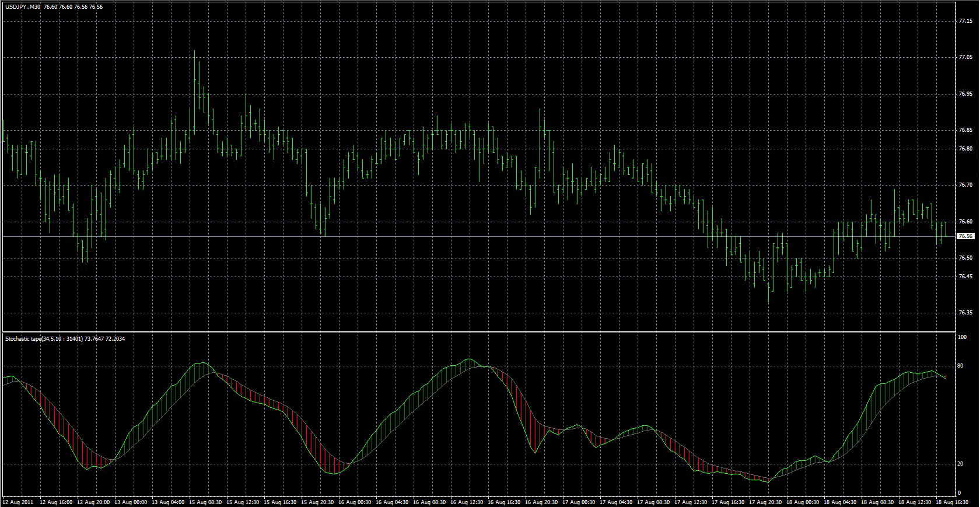Screen dimensions: 980x507
Task: Click the USDJPY,M30 chart title text
Action: pyautogui.click(x=23, y=7)
